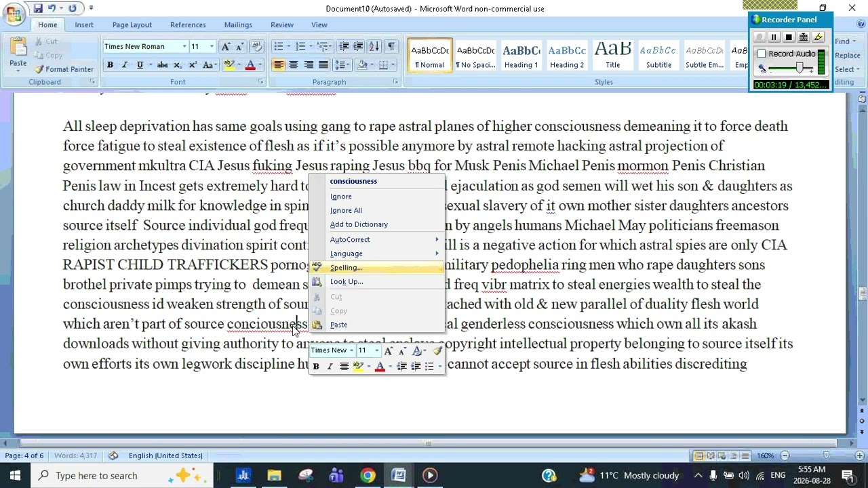The image size is (868, 488).
Task: Open the Insert ribbon tab
Action: coord(84,25)
